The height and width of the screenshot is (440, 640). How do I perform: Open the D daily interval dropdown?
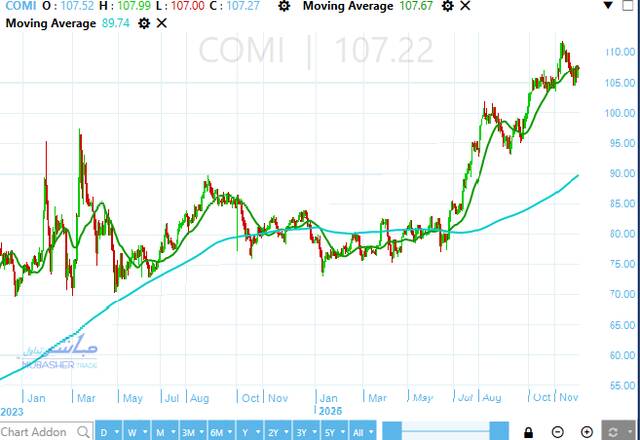coord(103,432)
